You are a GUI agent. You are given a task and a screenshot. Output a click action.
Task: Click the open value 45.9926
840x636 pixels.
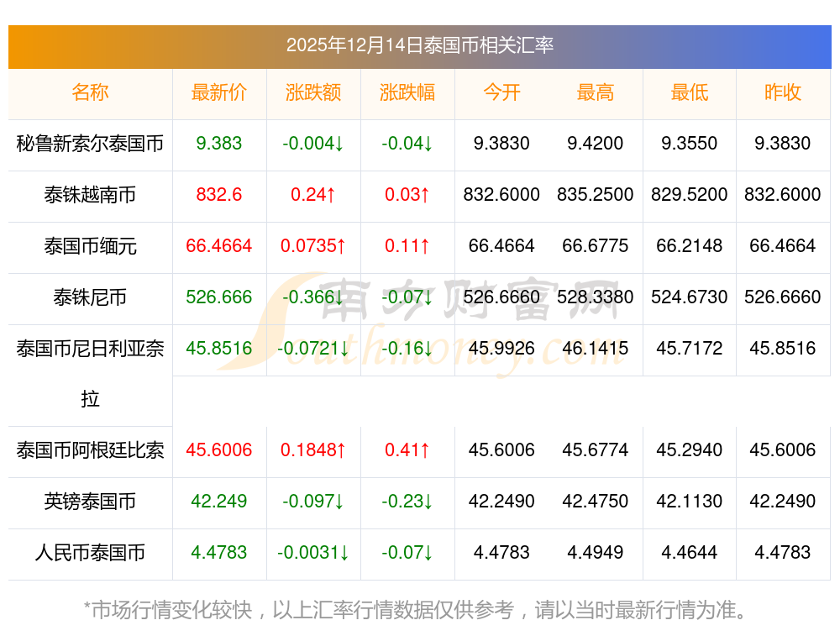click(501, 348)
